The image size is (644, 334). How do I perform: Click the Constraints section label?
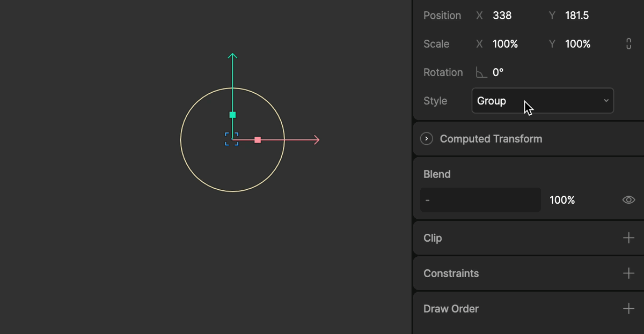tap(451, 273)
